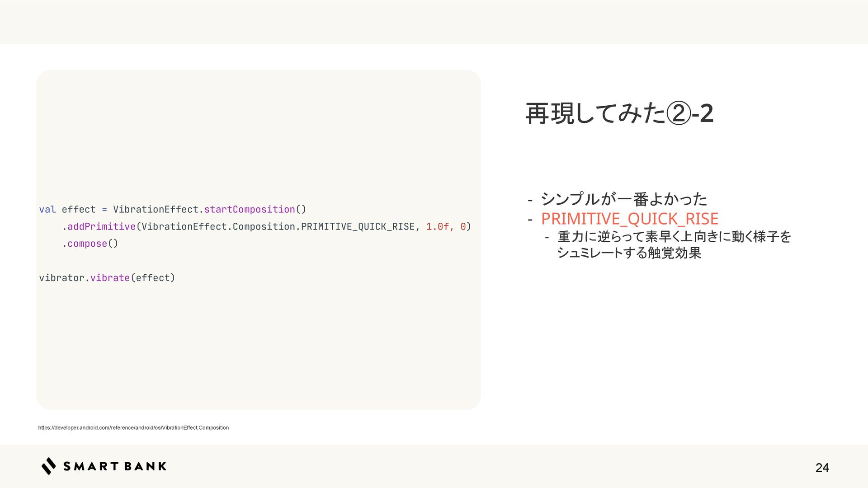Click the シンプルが一番よかった bullet
The height and width of the screenshot is (488, 868).
tap(623, 199)
